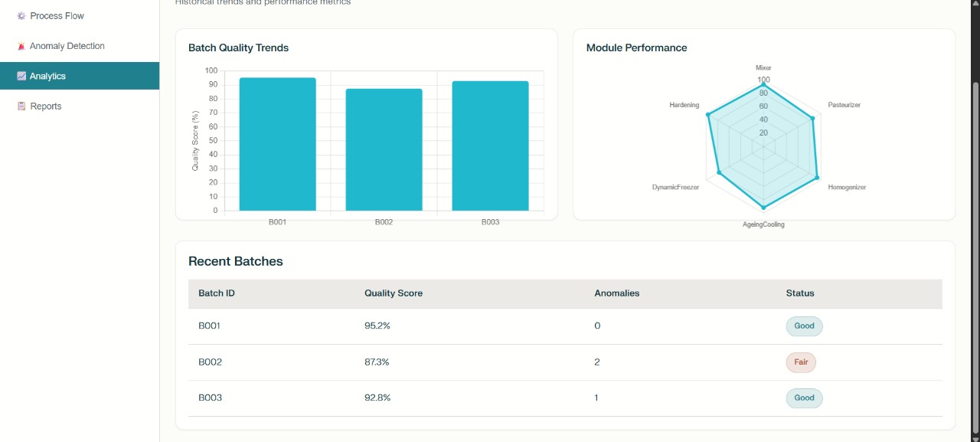Click the Pasteurizer axis in Module Performance
The height and width of the screenshot is (442, 980).
point(843,104)
